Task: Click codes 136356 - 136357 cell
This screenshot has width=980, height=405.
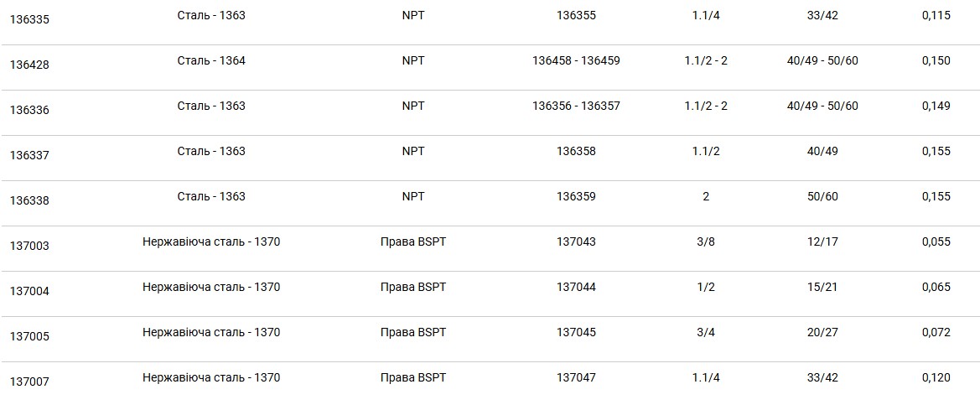Action: tap(576, 106)
